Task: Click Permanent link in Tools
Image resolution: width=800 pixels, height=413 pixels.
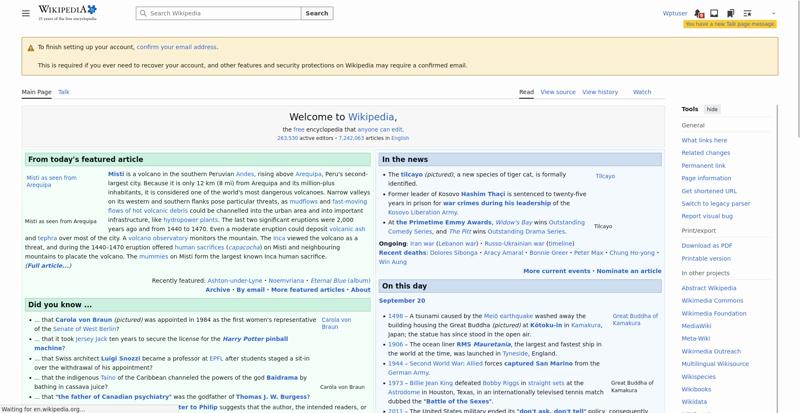Action: 704,165
